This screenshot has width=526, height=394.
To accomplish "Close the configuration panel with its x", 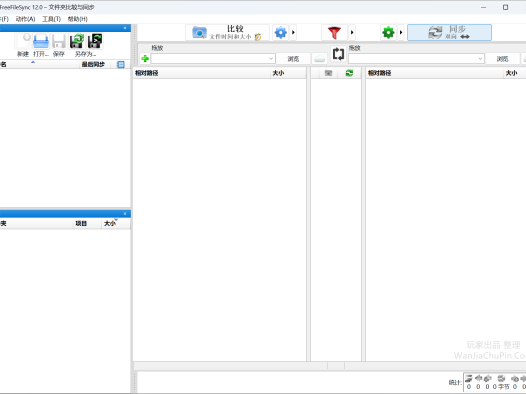I will point(125,28).
